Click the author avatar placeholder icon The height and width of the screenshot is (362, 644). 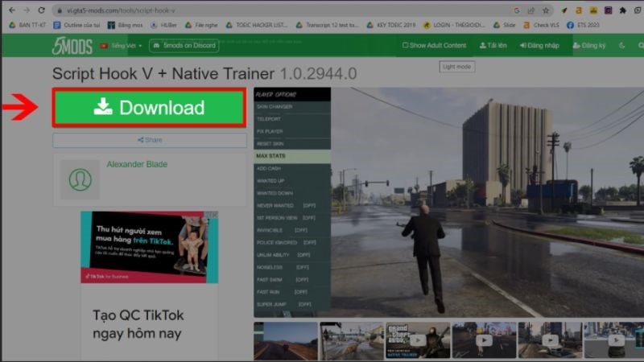coord(80,179)
